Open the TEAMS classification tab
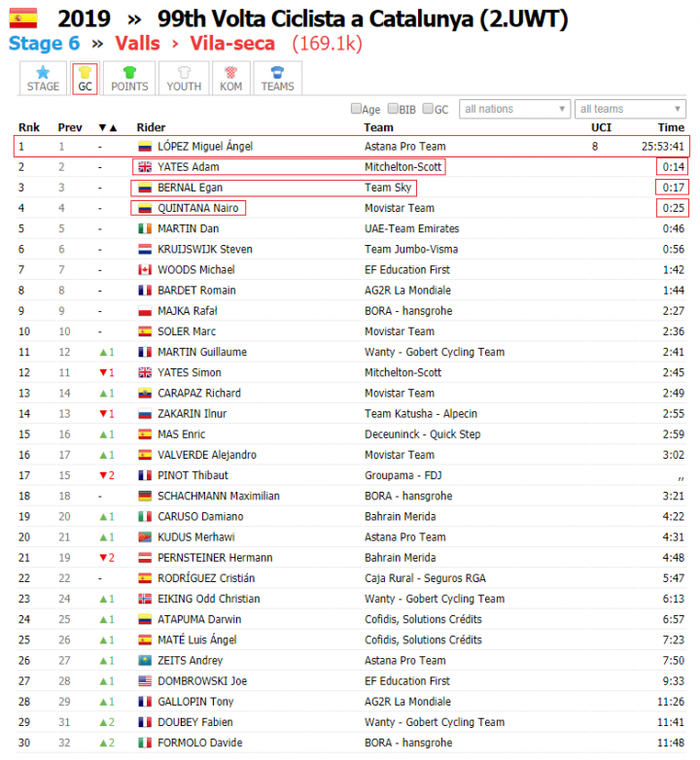Viewport: 700px width, 760px height. point(277,78)
